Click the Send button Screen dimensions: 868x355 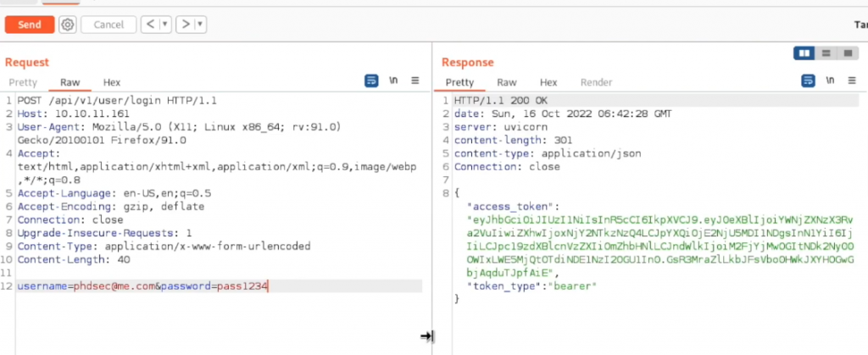(30, 25)
